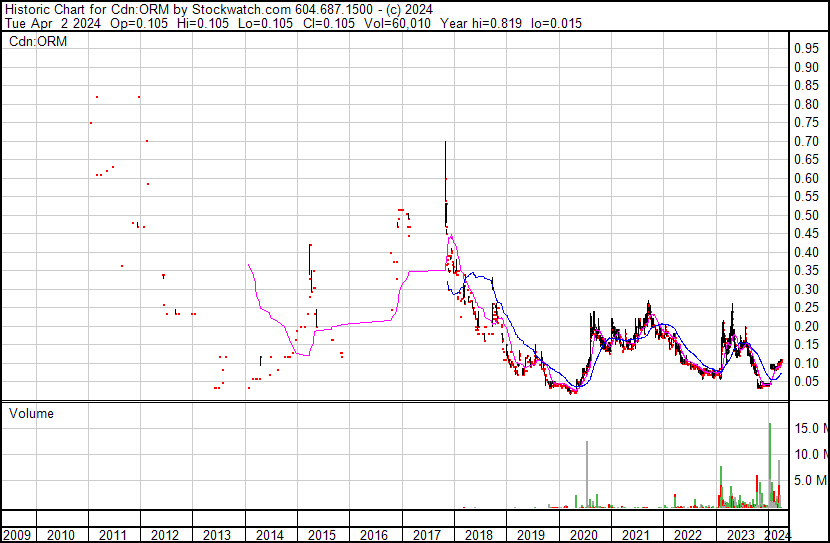Viewport: 830px width, 543px height.
Task: Click the 0.45 price axis label
Action: pyautogui.click(x=807, y=233)
